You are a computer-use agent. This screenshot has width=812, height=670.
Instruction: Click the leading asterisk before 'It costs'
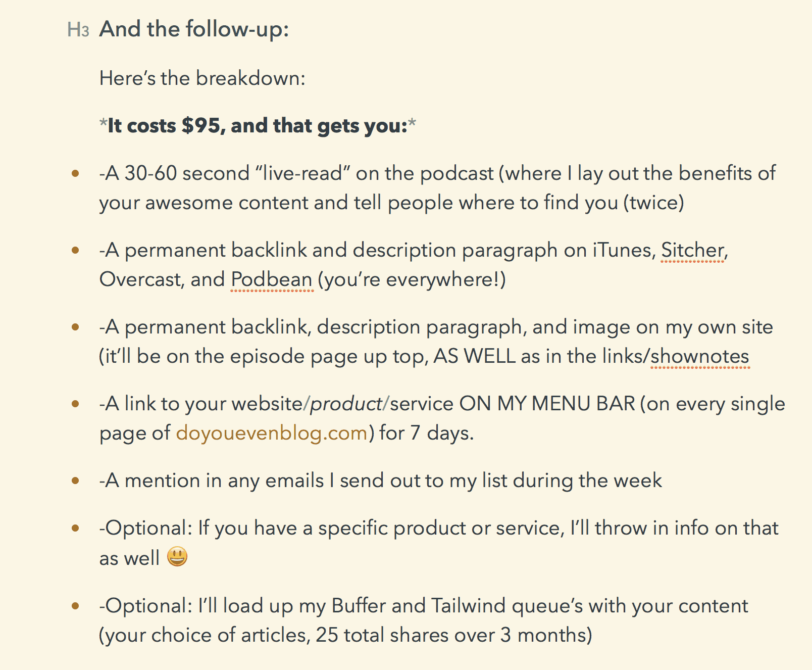click(x=104, y=124)
